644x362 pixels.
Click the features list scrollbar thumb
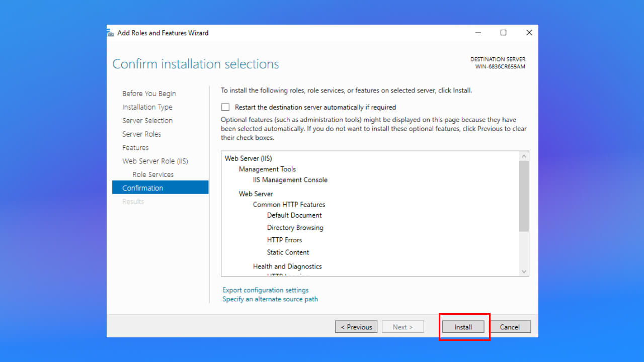pos(524,196)
